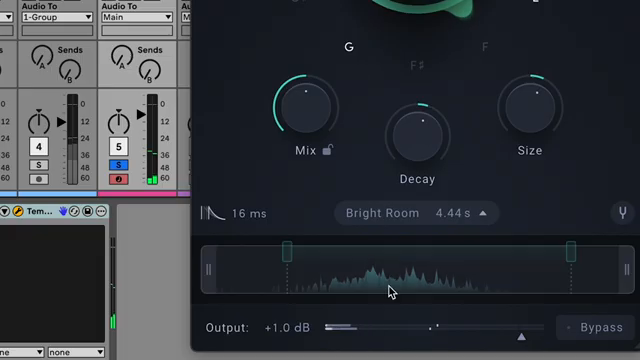Click the left handle of the spectrum range bar
640x360 pixels.
tap(209, 269)
